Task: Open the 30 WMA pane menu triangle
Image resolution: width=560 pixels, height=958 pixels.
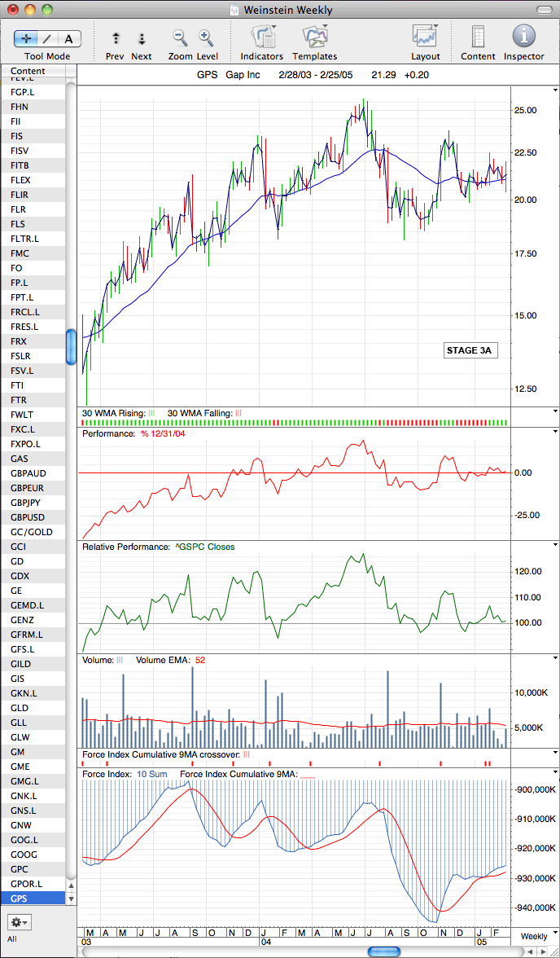Action: 555,411
